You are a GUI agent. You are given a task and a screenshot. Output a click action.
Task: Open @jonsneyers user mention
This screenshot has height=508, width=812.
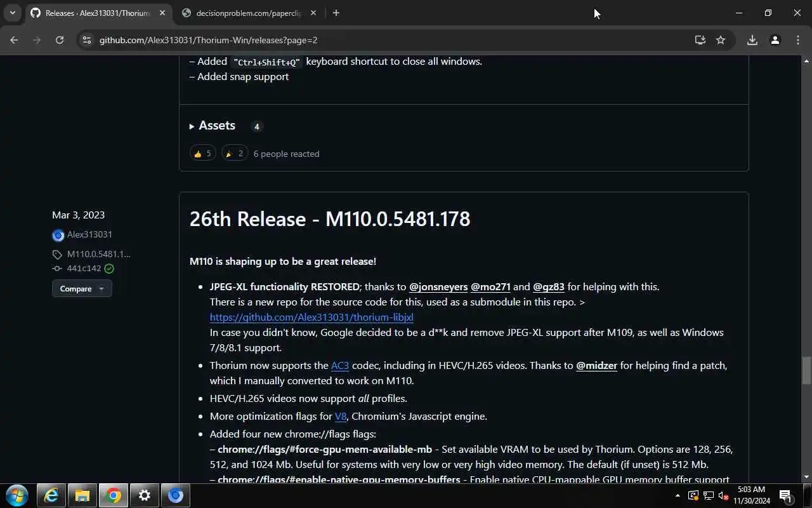(x=438, y=287)
